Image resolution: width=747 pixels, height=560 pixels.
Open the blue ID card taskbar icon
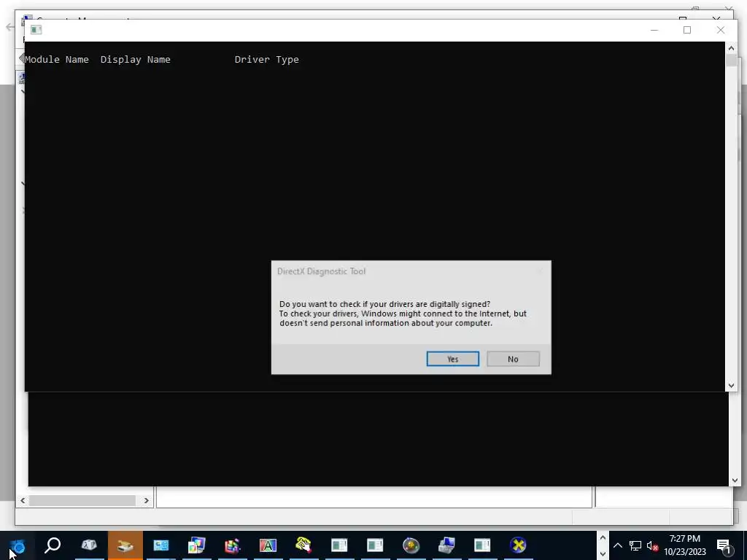[x=161, y=545]
